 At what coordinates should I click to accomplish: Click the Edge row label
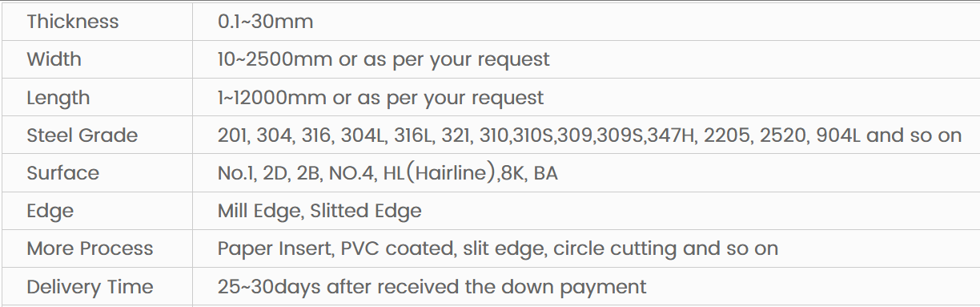pyautogui.click(x=50, y=211)
